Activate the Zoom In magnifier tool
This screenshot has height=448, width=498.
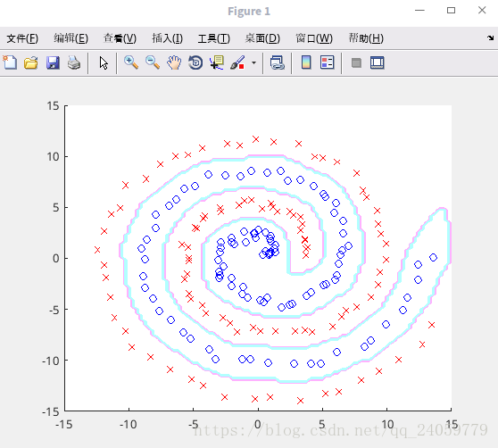(x=131, y=62)
